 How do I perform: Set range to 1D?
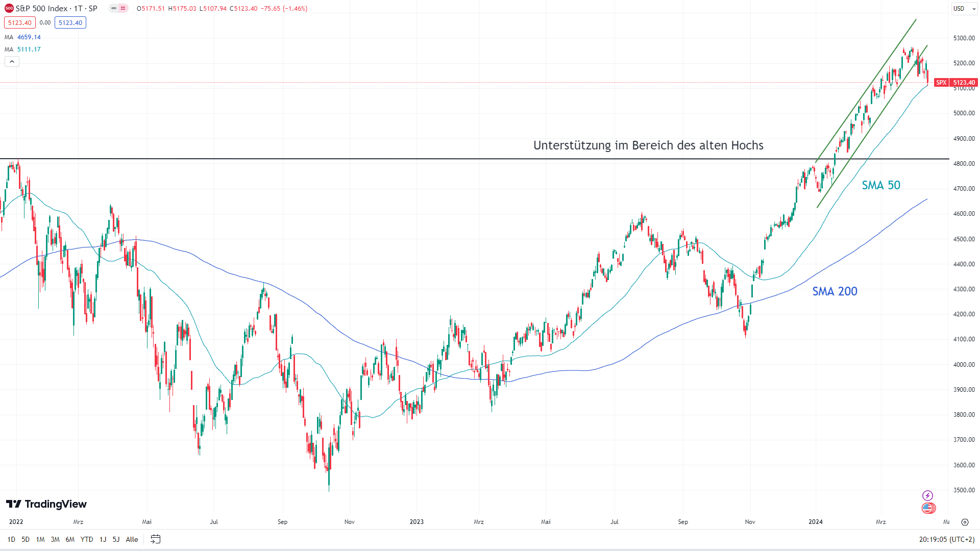click(x=11, y=539)
